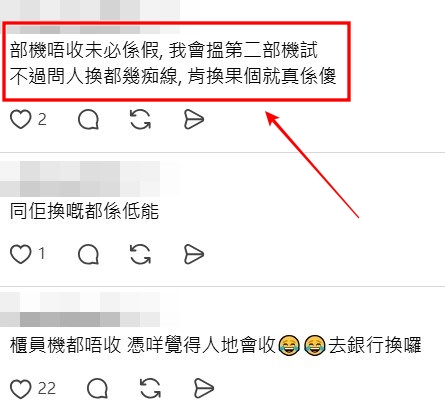Select comment text 部機唔收未必係假
The image size is (445, 417).
85,51
